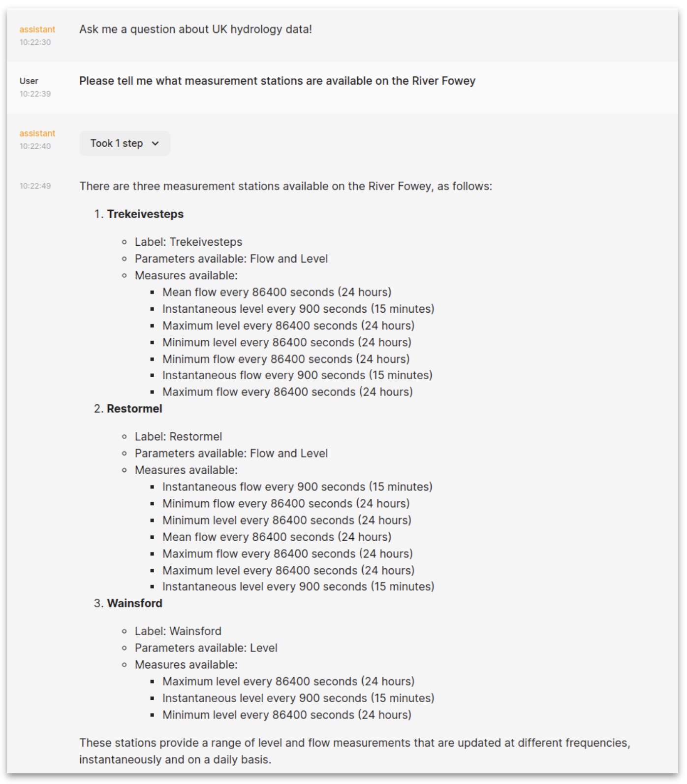The width and height of the screenshot is (687, 784).
Task: Click the user message about River Fowey
Action: [x=277, y=81]
